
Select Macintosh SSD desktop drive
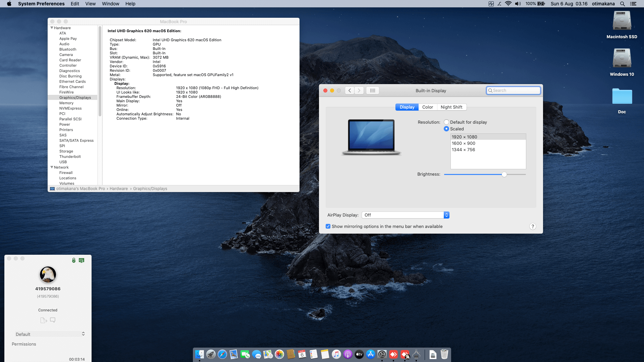click(x=622, y=25)
